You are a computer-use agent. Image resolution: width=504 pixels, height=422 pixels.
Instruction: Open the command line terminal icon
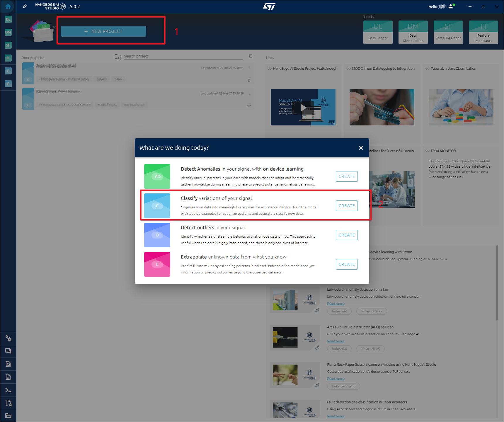[x=8, y=390]
